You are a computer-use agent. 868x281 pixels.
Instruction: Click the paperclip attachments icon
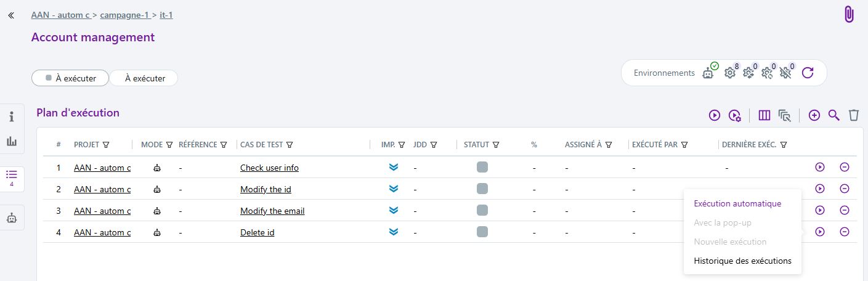(x=849, y=15)
